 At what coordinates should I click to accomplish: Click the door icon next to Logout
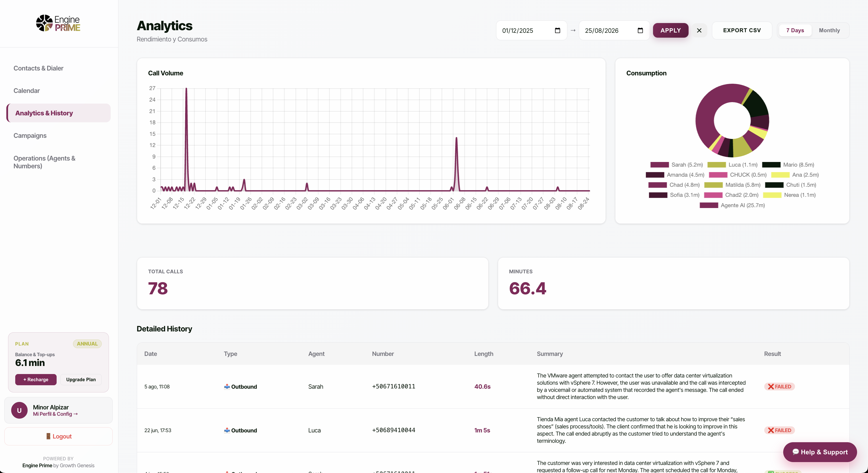pyautogui.click(x=48, y=436)
